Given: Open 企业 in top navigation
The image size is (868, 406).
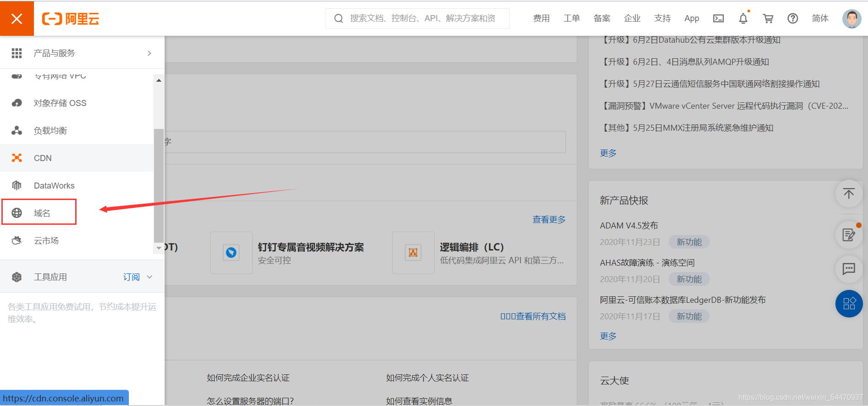Looking at the screenshot, I should [x=632, y=18].
